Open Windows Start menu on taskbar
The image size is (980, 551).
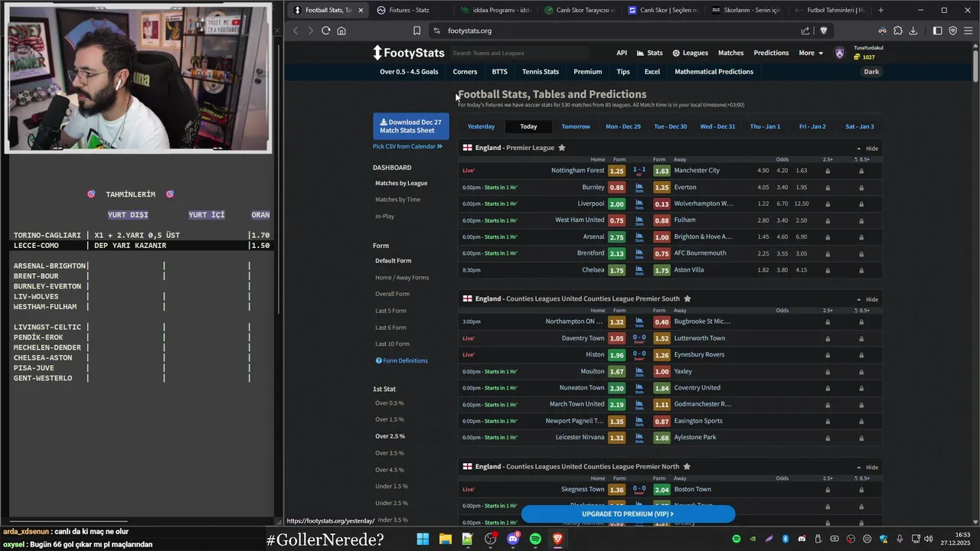423,540
